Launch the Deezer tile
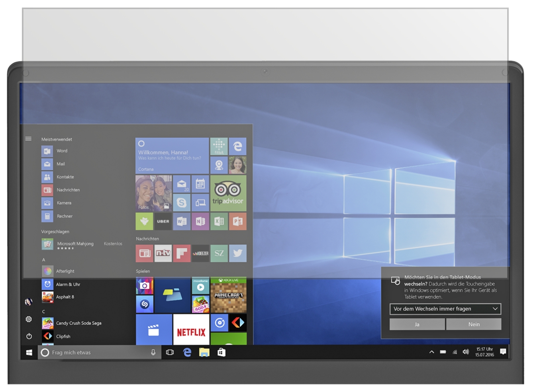 pos(200,253)
